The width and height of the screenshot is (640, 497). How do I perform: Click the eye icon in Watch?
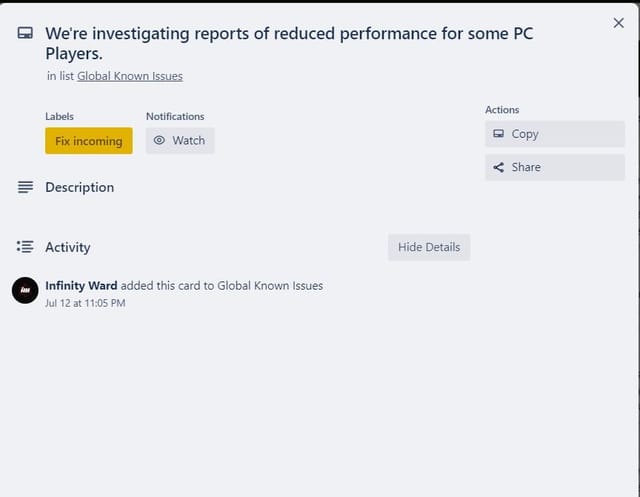coord(159,141)
